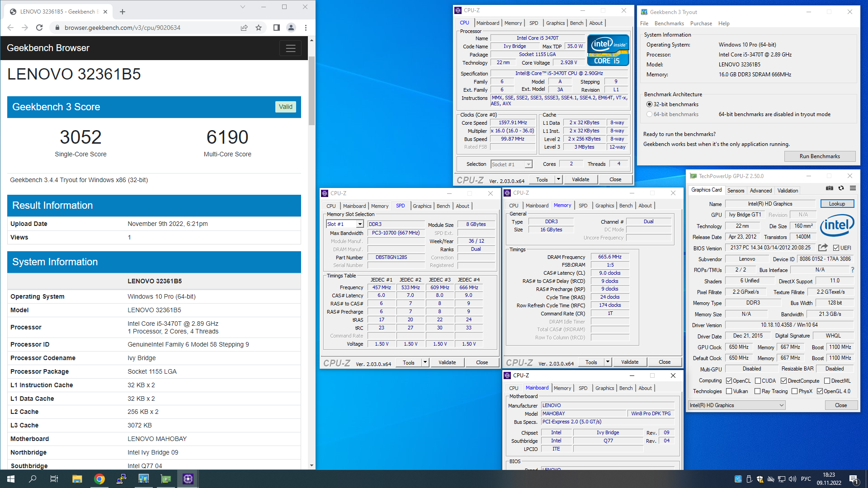
Task: Expand Tools arrow in the CPU-Z Memory window
Action: (x=608, y=362)
